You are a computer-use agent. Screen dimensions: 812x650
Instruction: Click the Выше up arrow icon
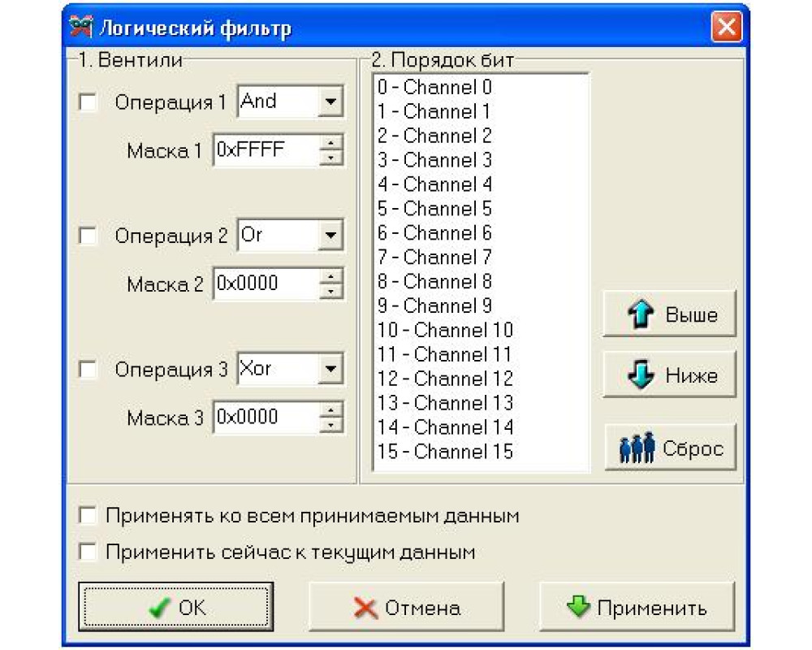click(642, 315)
